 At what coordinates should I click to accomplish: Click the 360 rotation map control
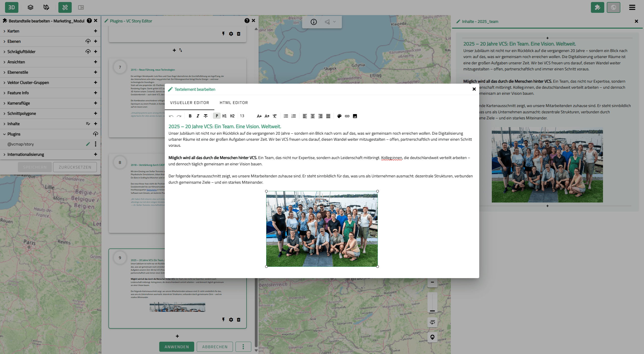point(432,322)
